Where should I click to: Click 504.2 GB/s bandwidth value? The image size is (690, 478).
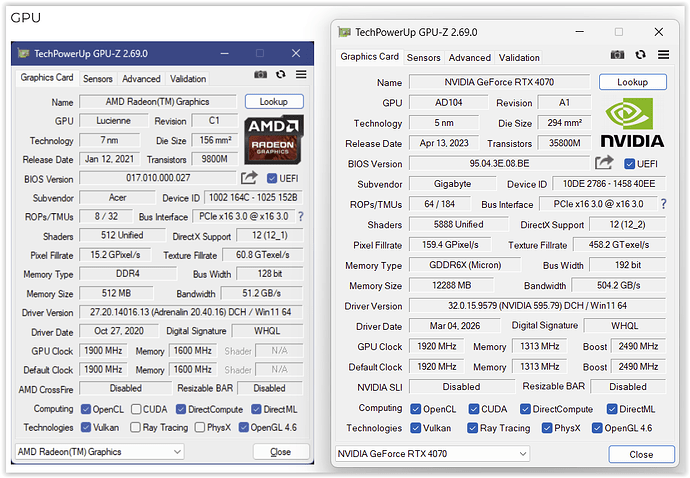coord(619,285)
